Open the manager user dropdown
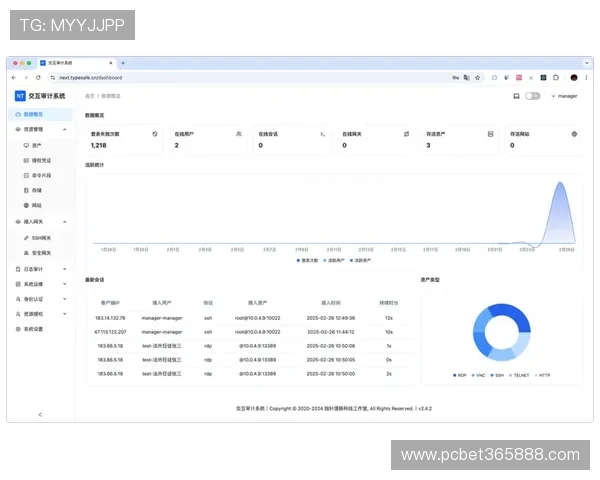 [565, 96]
